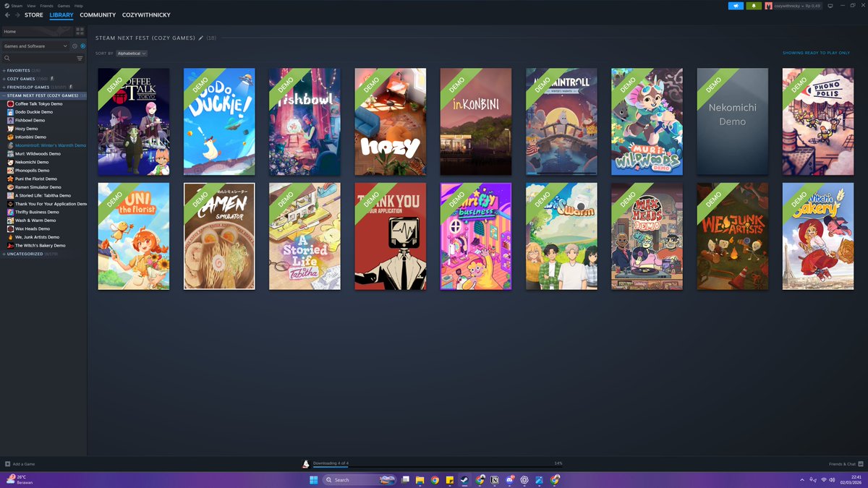Open the inKonbini cover thumbnail
Image resolution: width=868 pixels, height=488 pixels.
[476, 121]
